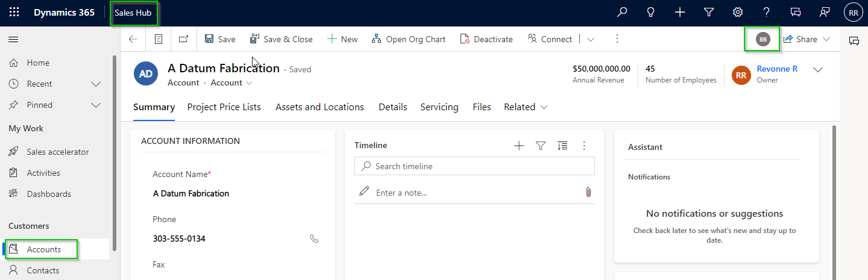Open the Revonne R owner link
Screen dimensions: 868x280
pos(777,69)
